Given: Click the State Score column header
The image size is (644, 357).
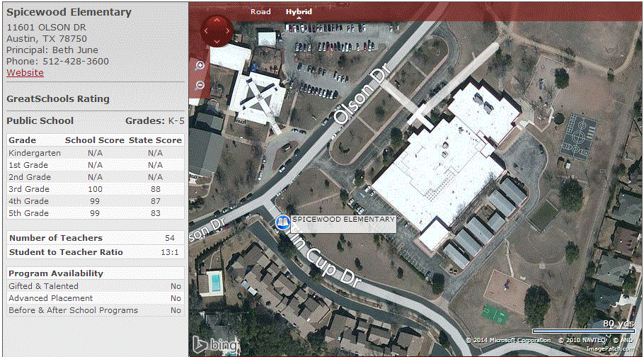Looking at the screenshot, I should point(155,140).
